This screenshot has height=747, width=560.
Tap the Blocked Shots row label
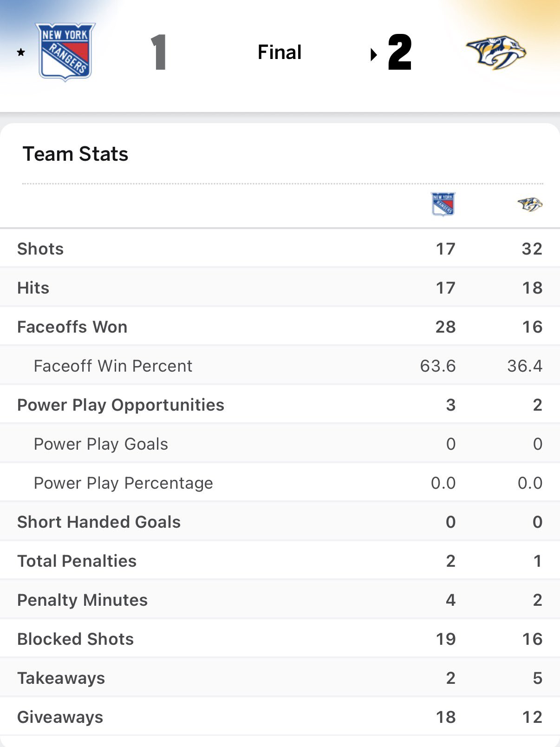tap(76, 639)
